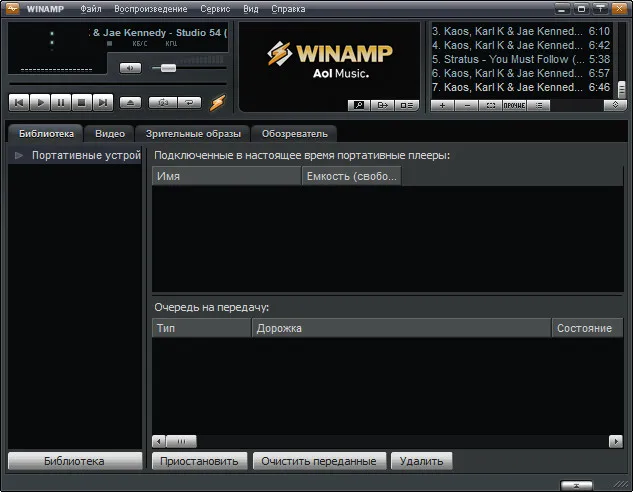The image size is (633, 492).
Task: Click the queue horizontal scrollbar thumb
Action: [x=181, y=442]
